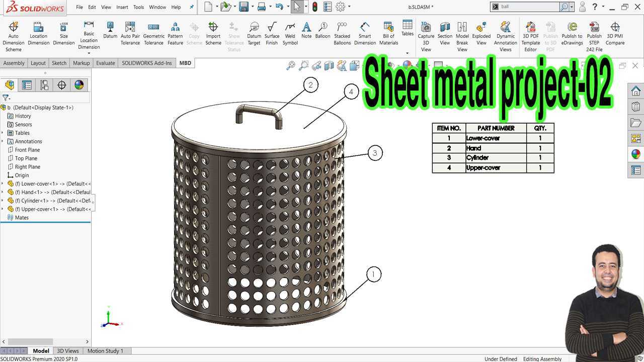This screenshot has height=362, width=644.
Task: Click the Pattern Feature tool
Action: 175,33
